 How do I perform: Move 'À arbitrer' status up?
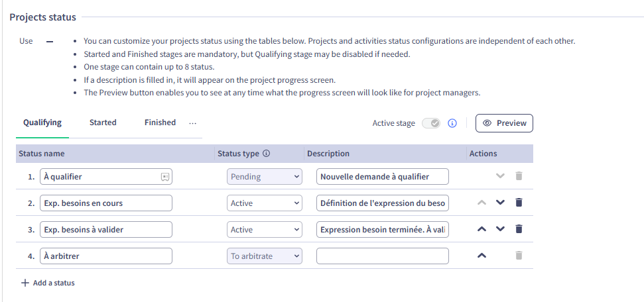point(482,256)
